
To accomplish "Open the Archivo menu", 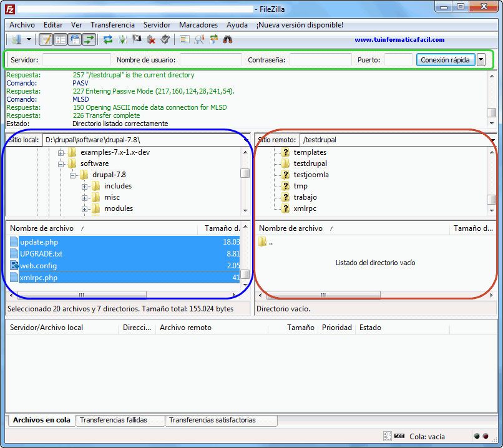I will tap(22, 25).
